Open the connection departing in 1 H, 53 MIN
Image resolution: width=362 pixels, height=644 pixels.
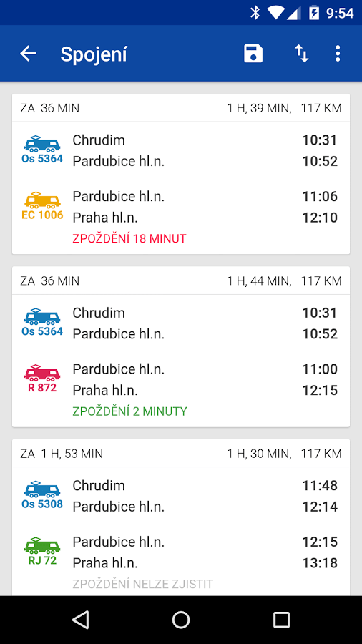181,517
